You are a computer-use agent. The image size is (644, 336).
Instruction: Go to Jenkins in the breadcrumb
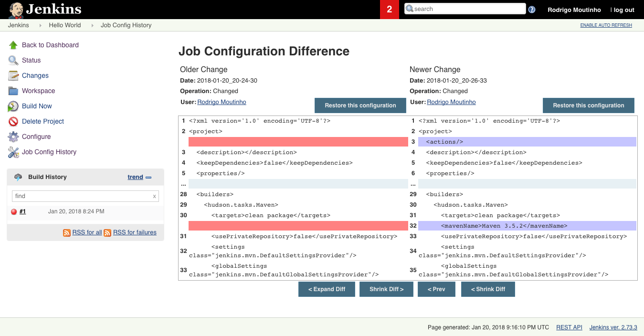(x=18, y=25)
